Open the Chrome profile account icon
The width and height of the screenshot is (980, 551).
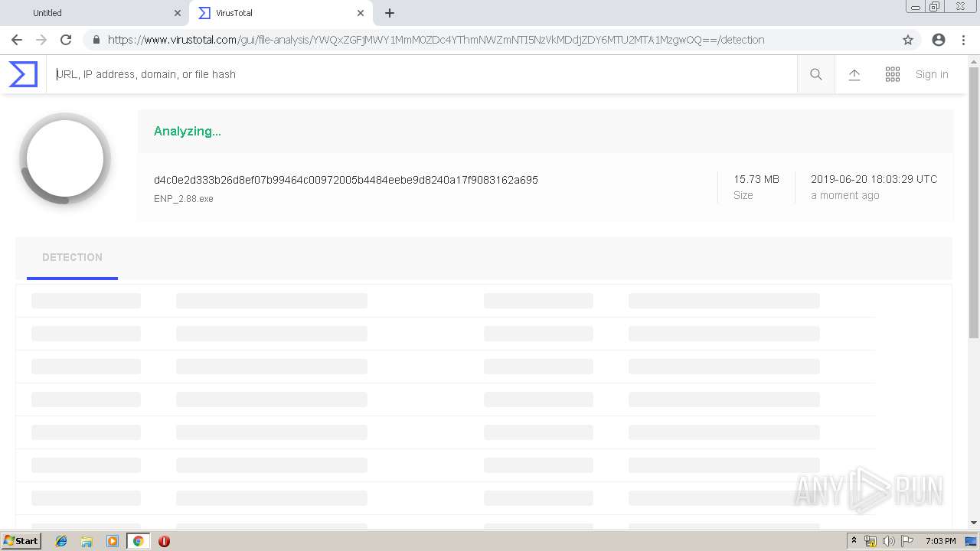tap(939, 40)
